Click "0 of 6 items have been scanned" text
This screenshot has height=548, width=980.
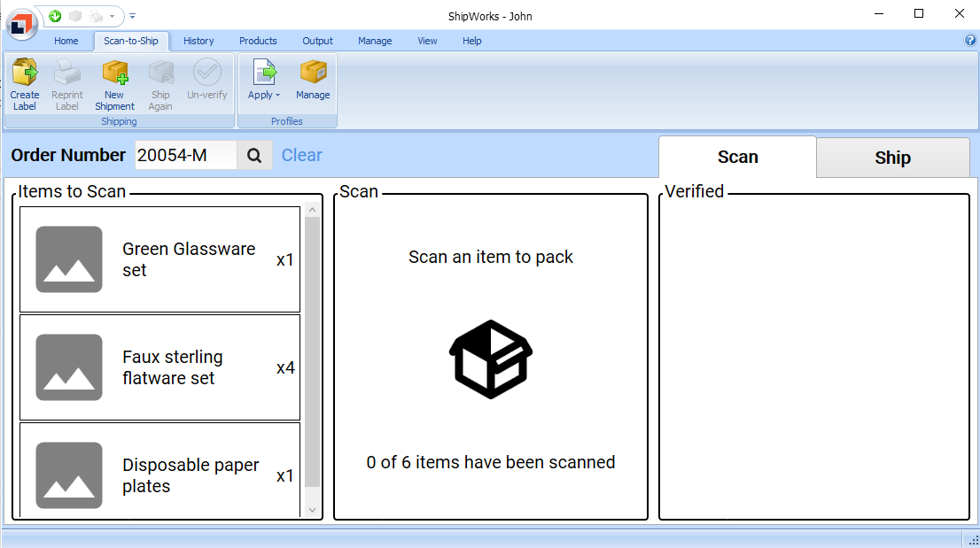point(491,462)
